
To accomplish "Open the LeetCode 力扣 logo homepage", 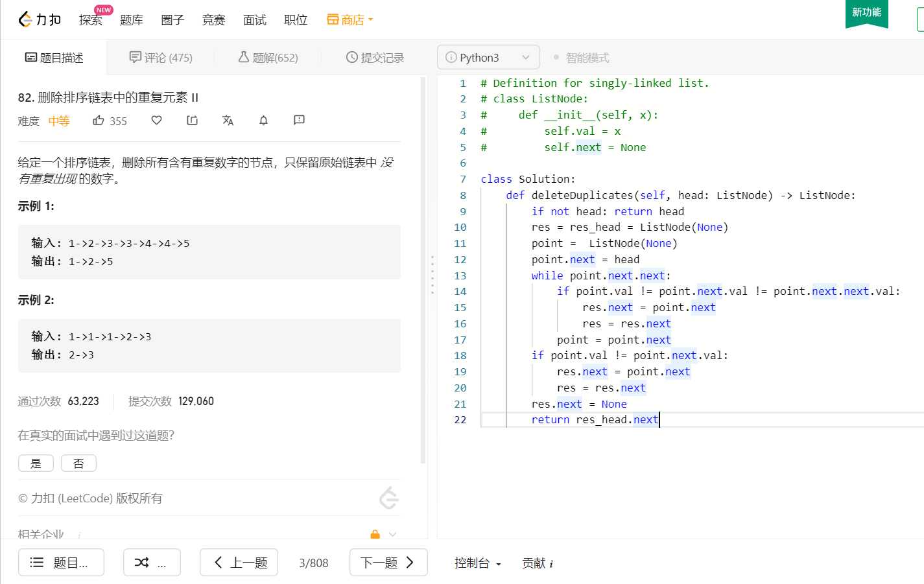I will pyautogui.click(x=40, y=19).
